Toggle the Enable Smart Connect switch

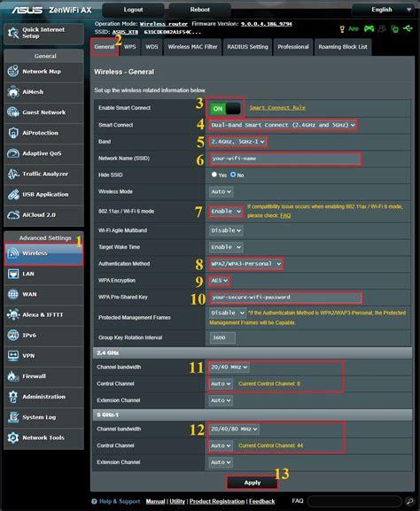(x=225, y=108)
